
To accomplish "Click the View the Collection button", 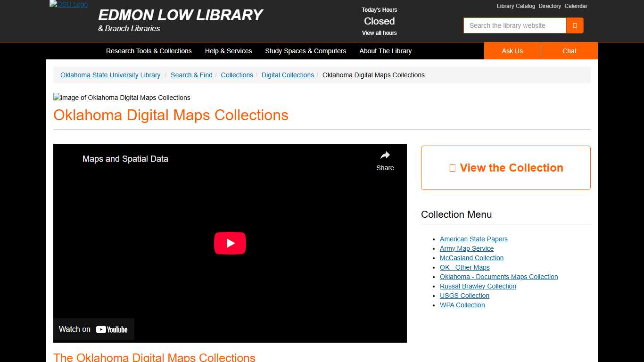I will pos(505,167).
